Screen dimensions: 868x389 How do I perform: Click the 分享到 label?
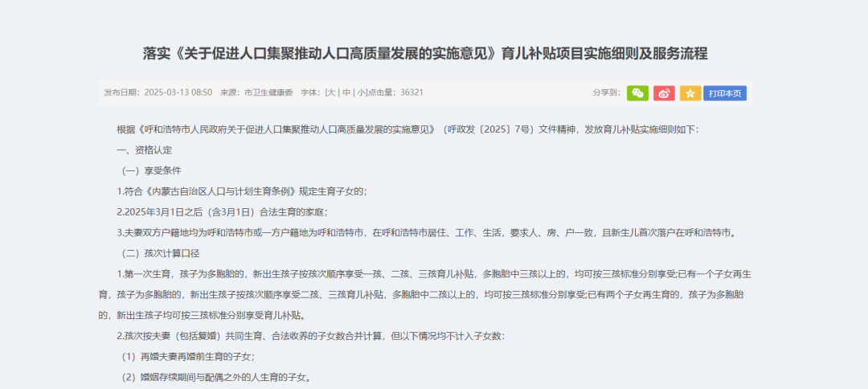coord(606,92)
